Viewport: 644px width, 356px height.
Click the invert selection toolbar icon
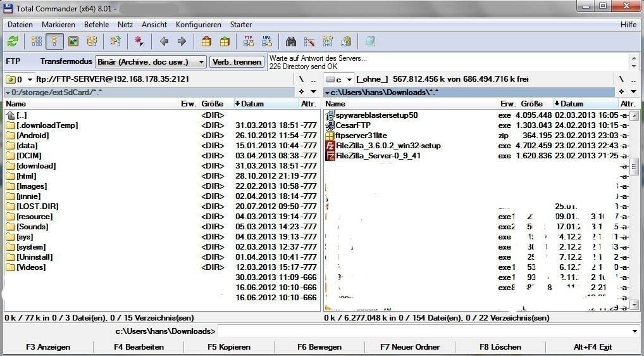(x=115, y=42)
